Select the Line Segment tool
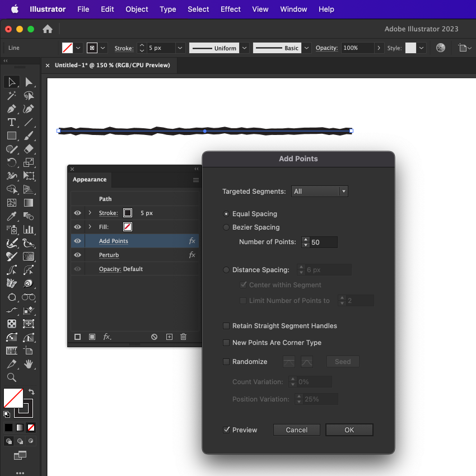Screen dimensions: 476x476 29,122
